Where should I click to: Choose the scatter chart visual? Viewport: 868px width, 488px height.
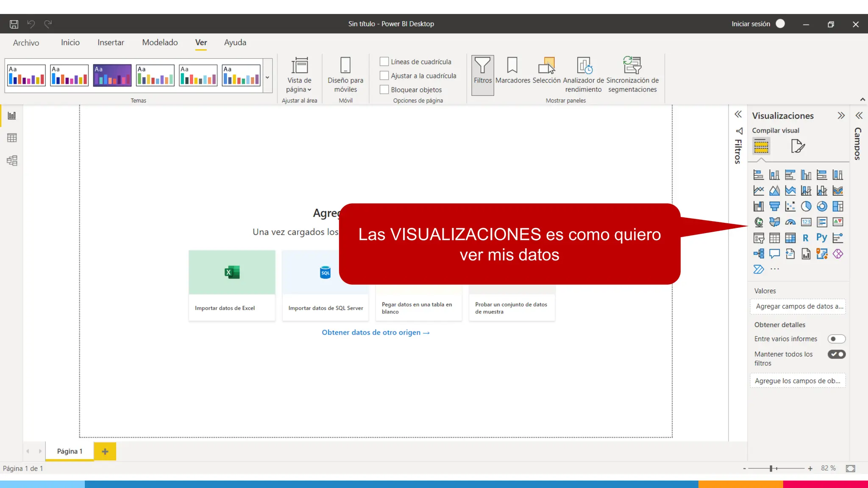[790, 206]
